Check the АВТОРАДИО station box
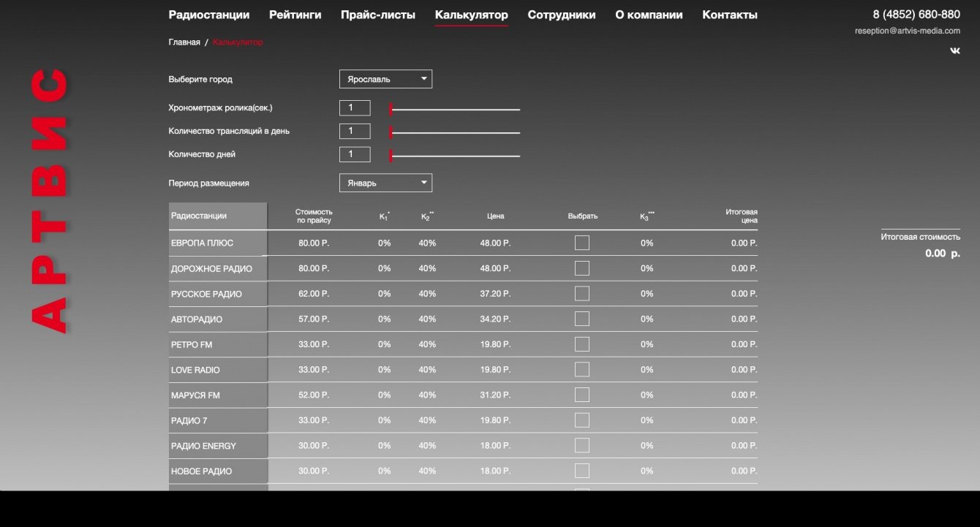 pos(582,319)
